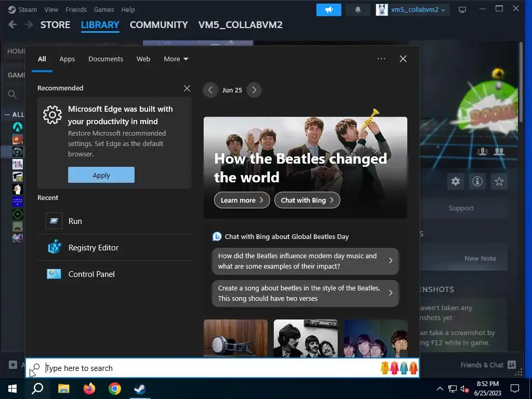Select the Web search tab
The image size is (532, 399).
point(143,59)
